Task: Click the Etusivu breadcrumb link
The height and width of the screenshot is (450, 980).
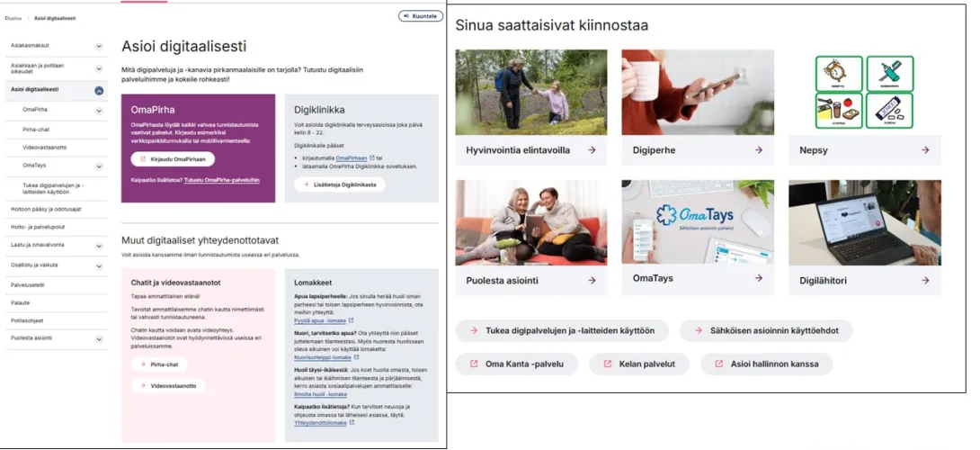Action: (13, 19)
